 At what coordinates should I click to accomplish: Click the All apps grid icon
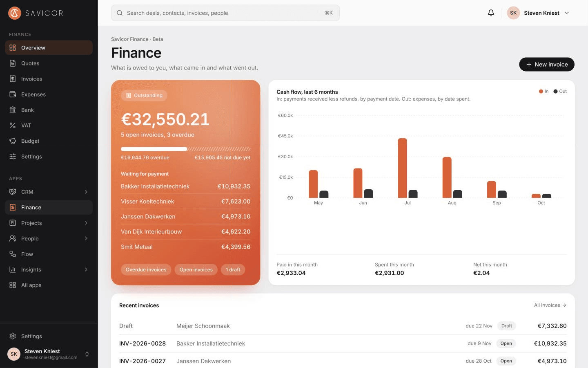pos(13,285)
